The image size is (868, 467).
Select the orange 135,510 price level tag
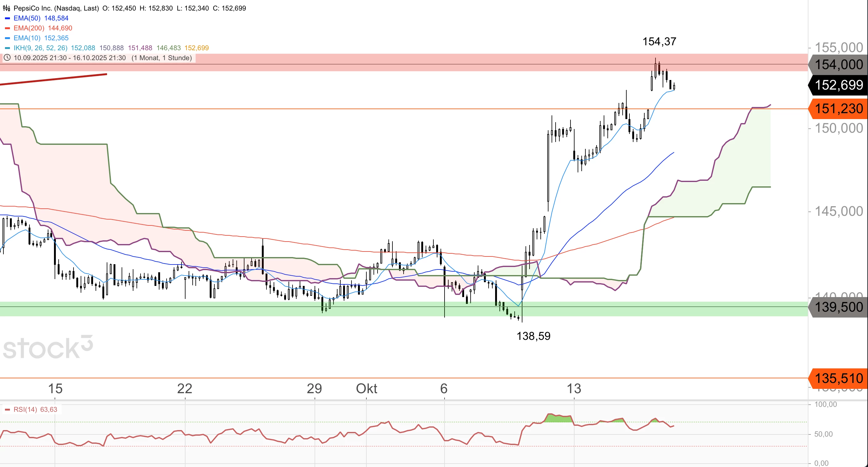point(838,378)
